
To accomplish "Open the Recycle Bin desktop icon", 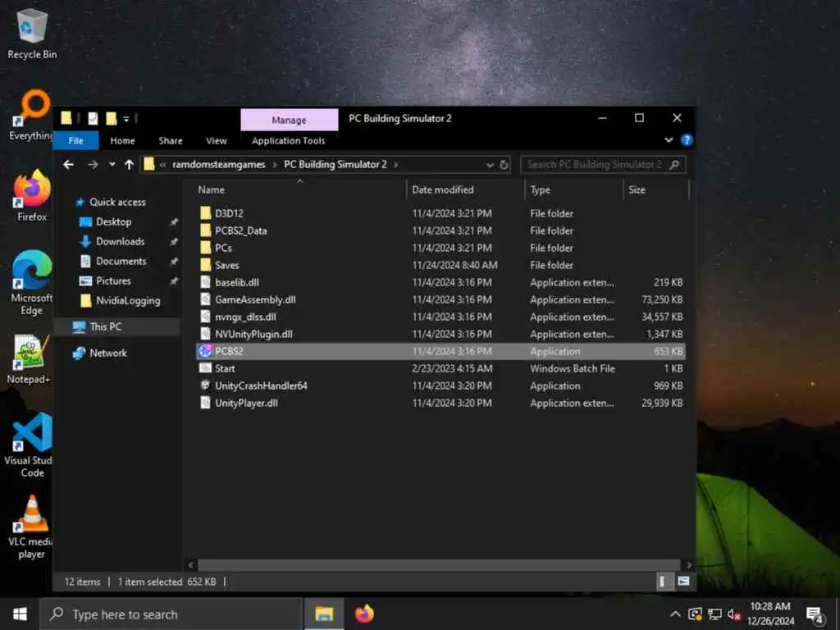I will pyautogui.click(x=32, y=34).
